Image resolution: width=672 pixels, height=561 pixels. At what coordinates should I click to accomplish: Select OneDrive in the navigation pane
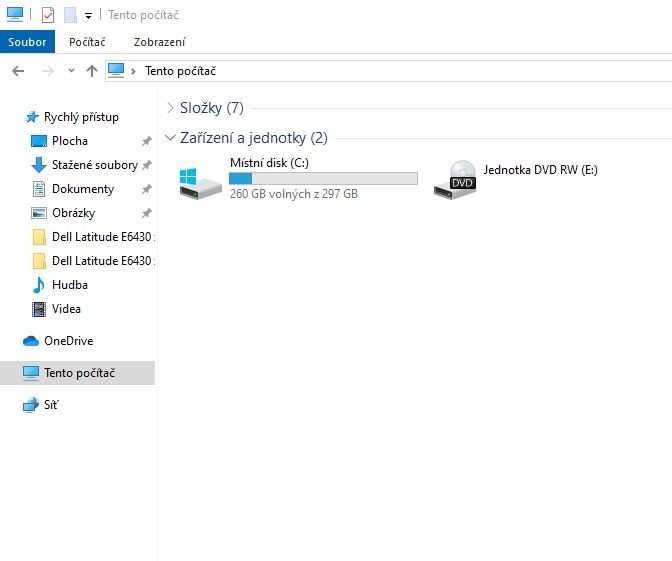pyautogui.click(x=69, y=341)
